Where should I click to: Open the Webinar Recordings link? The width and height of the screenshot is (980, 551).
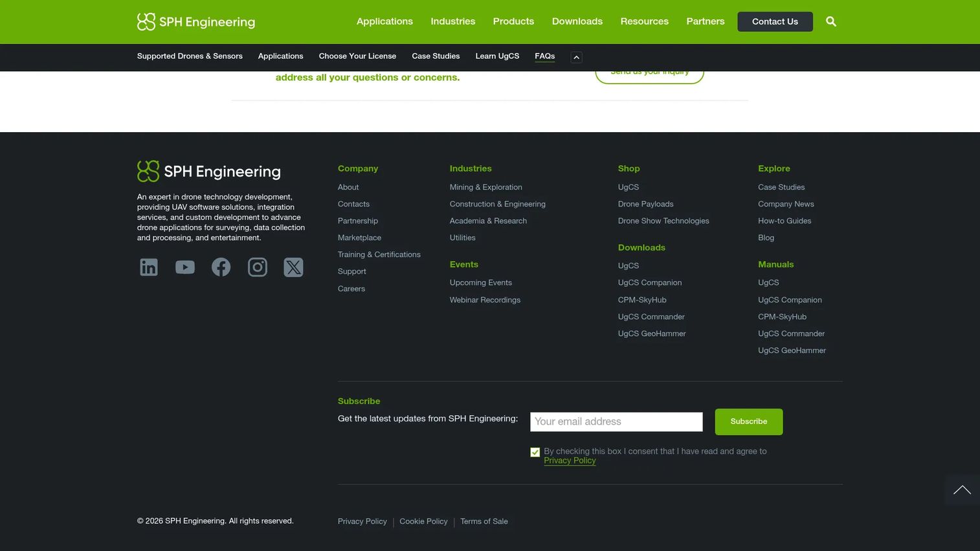point(485,300)
